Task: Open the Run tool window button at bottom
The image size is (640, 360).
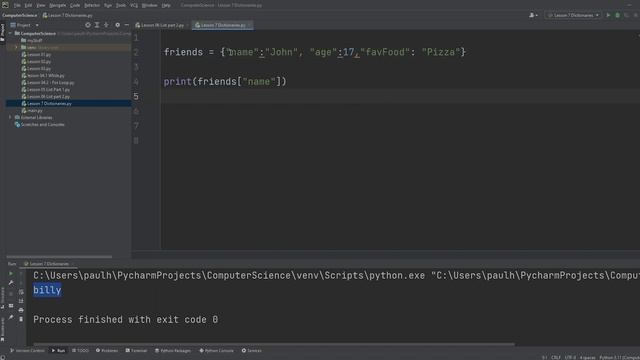Action: (x=58, y=351)
